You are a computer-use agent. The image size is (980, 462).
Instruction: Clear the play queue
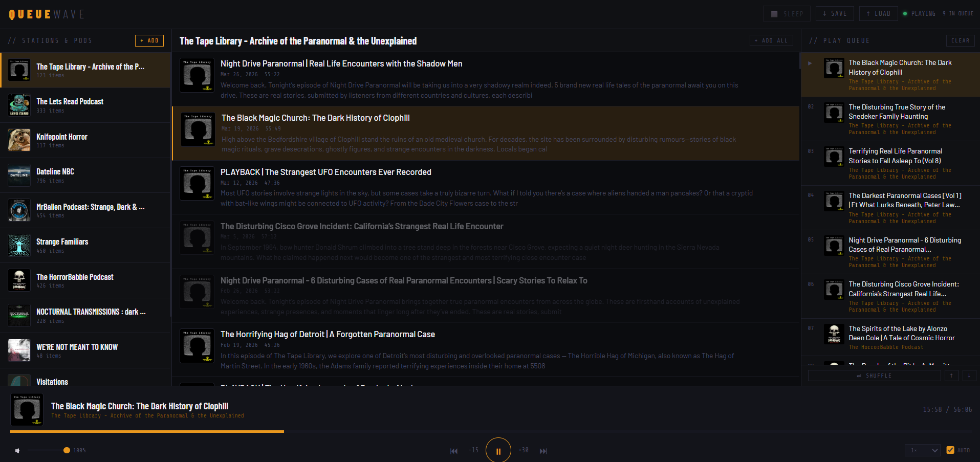click(x=960, y=40)
